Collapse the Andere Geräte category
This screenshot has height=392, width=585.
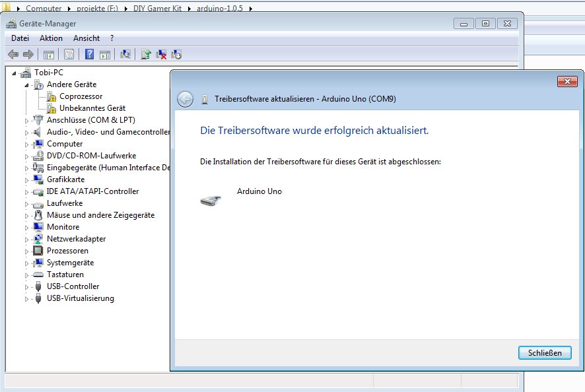pyautogui.click(x=27, y=85)
